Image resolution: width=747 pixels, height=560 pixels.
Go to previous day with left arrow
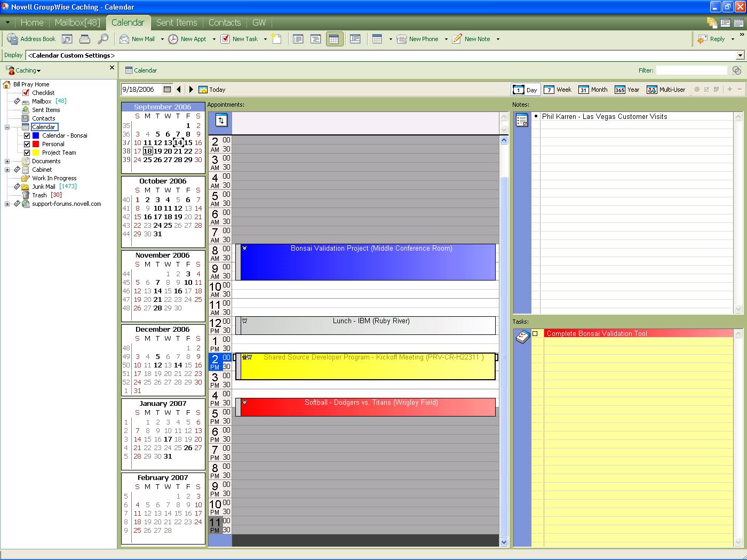(x=179, y=90)
